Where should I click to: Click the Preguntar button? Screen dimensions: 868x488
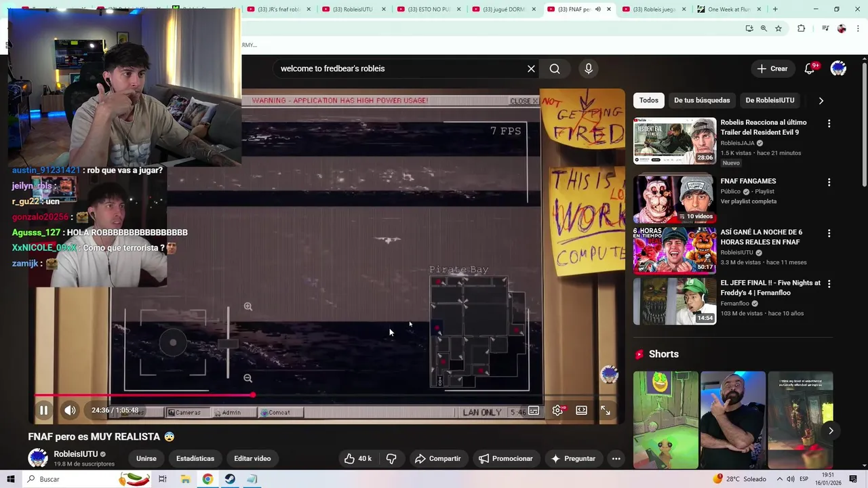(573, 459)
